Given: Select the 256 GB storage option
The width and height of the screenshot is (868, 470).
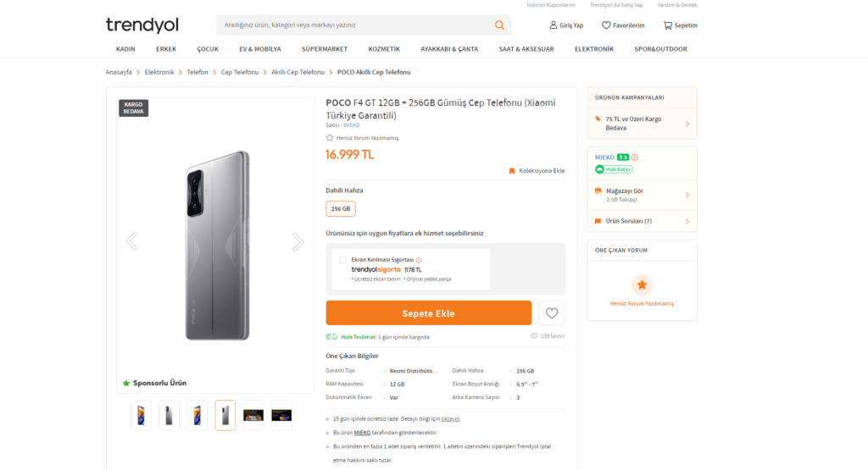Looking at the screenshot, I should (341, 208).
